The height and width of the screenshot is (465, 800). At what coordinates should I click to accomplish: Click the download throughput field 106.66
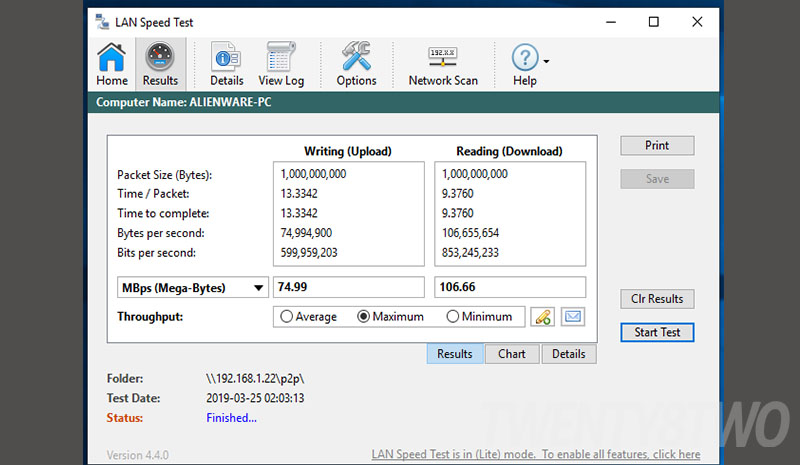point(510,287)
